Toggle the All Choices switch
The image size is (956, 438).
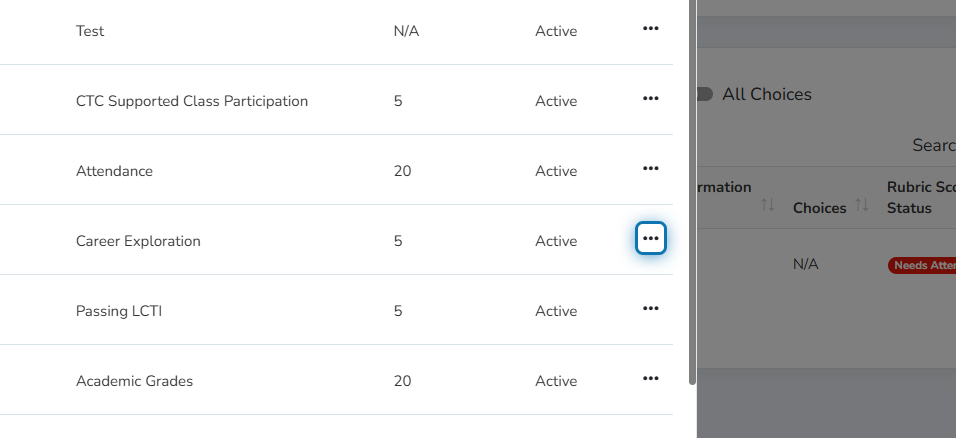coord(704,94)
